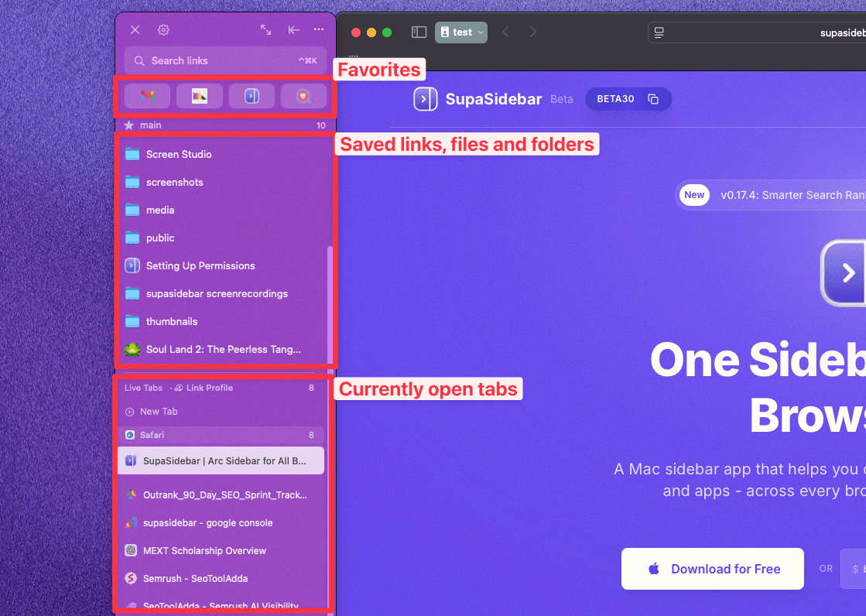Switch to supasidebar google console tab

(x=221, y=522)
